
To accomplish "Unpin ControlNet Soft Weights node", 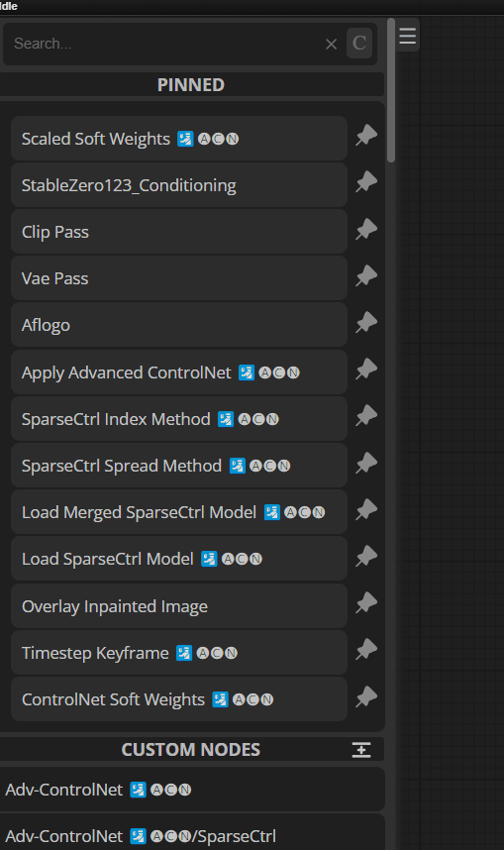I will (x=366, y=697).
